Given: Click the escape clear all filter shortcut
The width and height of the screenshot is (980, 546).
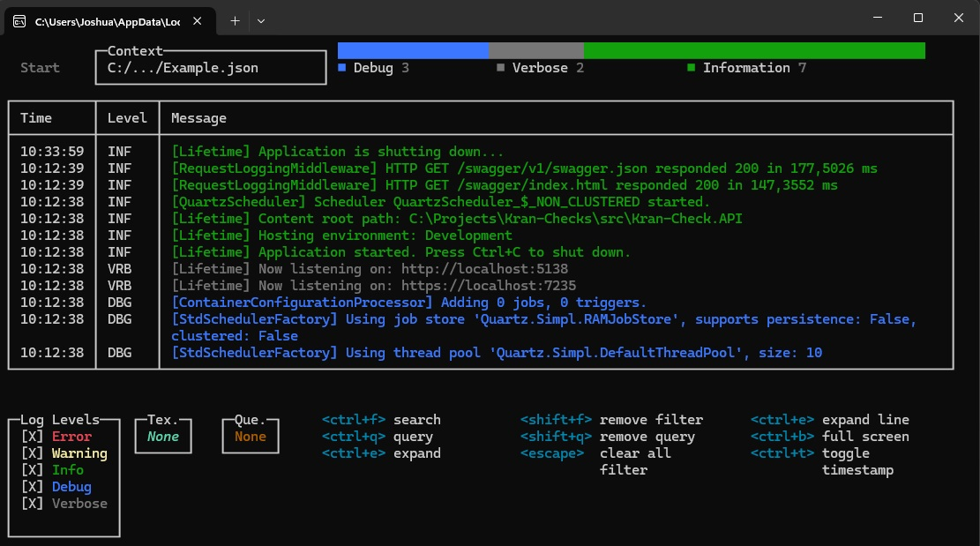Looking at the screenshot, I should (595, 461).
